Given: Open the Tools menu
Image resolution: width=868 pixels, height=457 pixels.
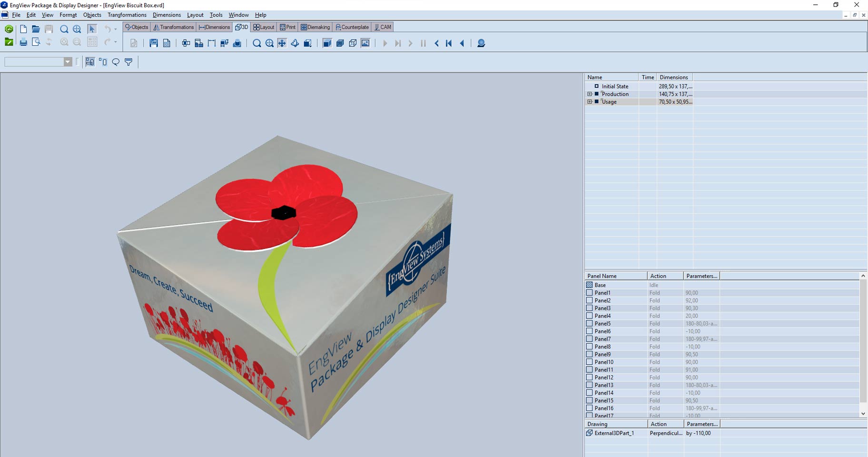Looking at the screenshot, I should [216, 15].
